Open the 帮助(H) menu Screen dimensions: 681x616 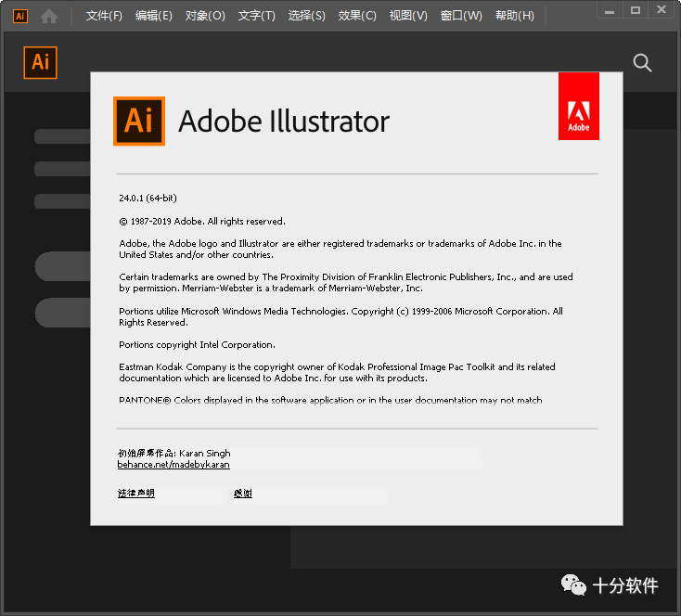tap(515, 16)
